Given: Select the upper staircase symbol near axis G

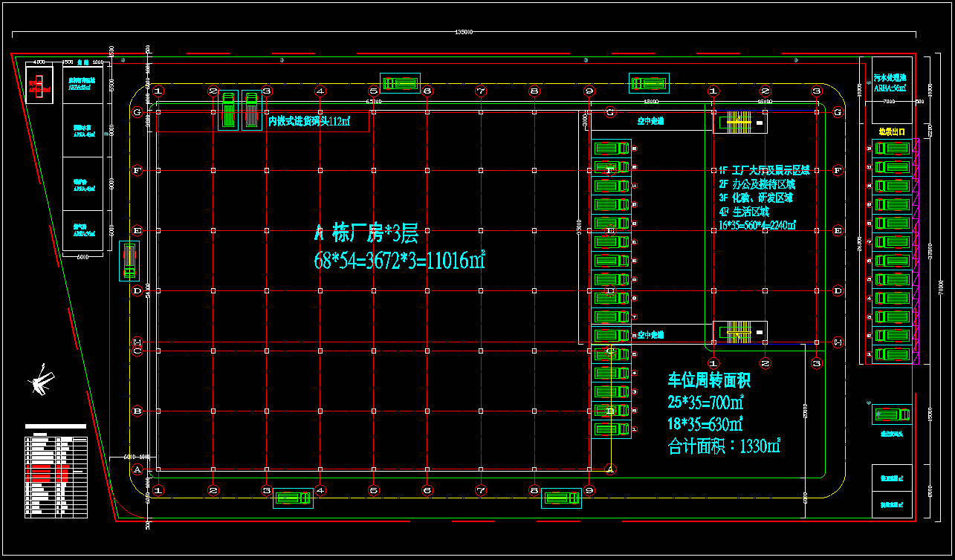Looking at the screenshot, I should click(x=739, y=122).
